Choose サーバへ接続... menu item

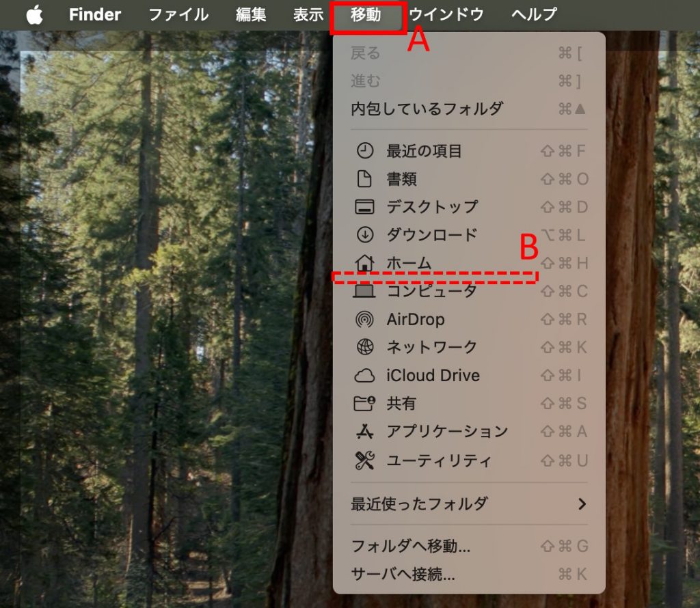469,574
